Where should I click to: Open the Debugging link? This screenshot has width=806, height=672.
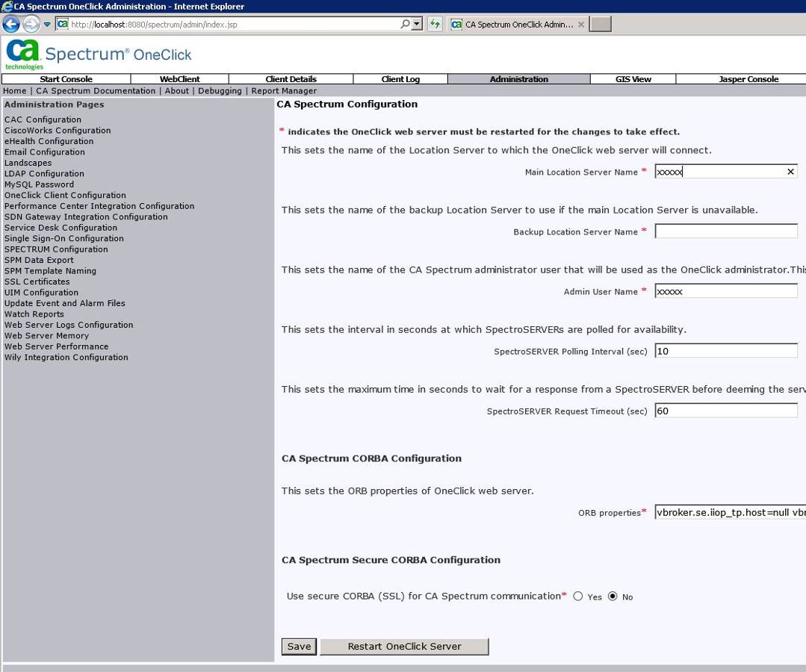pos(220,91)
